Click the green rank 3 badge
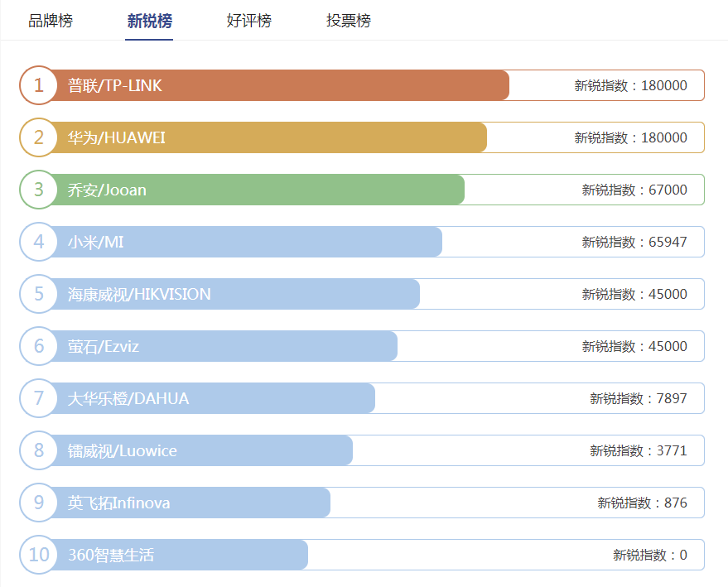This screenshot has width=728, height=587. click(39, 190)
